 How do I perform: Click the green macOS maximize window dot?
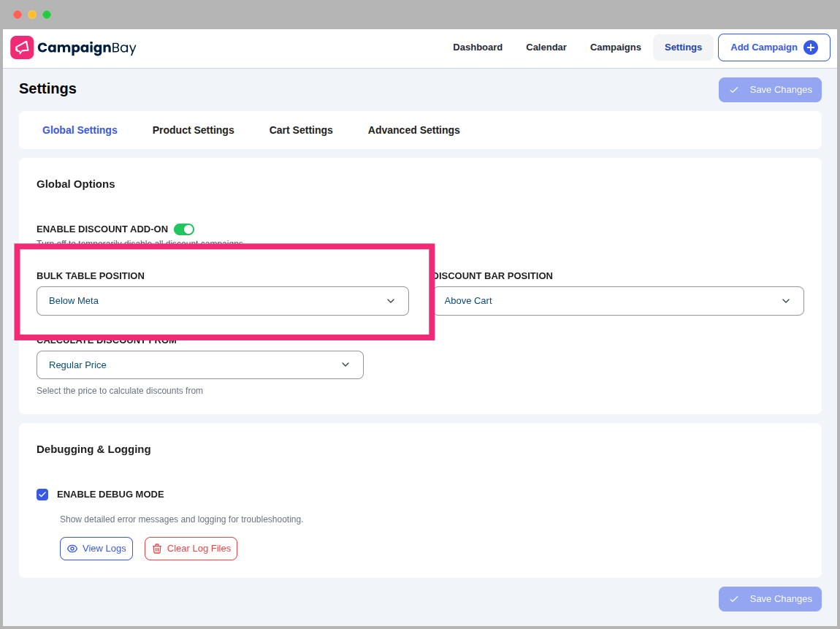pos(47,15)
